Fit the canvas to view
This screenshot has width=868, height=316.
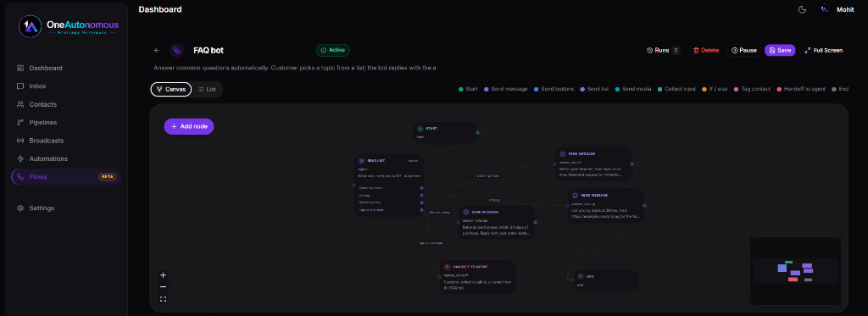click(163, 299)
